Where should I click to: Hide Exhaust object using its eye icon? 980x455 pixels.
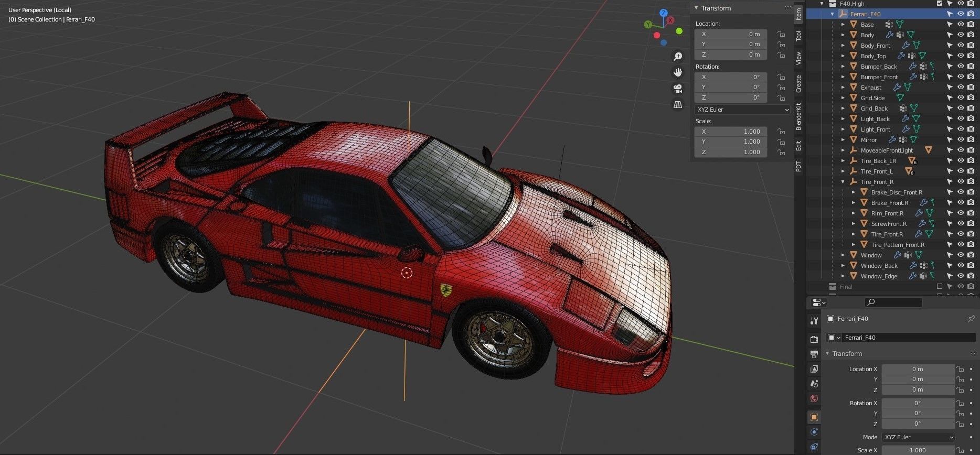point(961,88)
